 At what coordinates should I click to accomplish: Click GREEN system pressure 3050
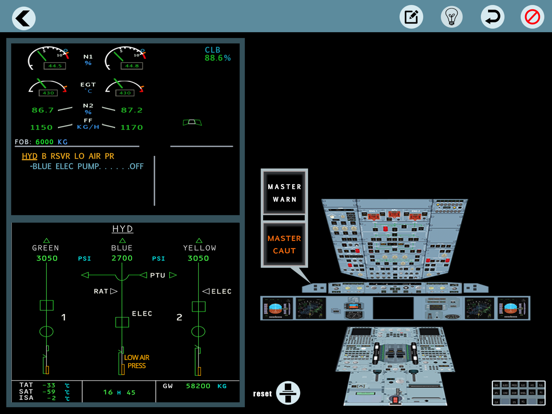click(x=47, y=258)
